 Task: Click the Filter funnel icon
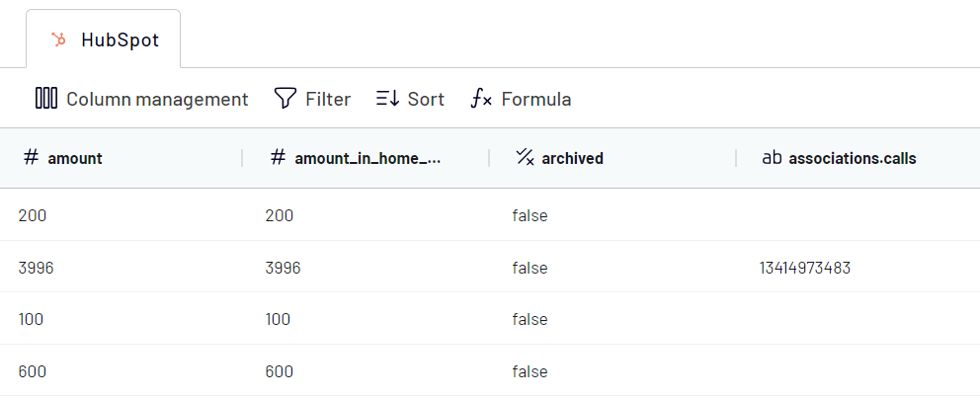pyautogui.click(x=285, y=99)
